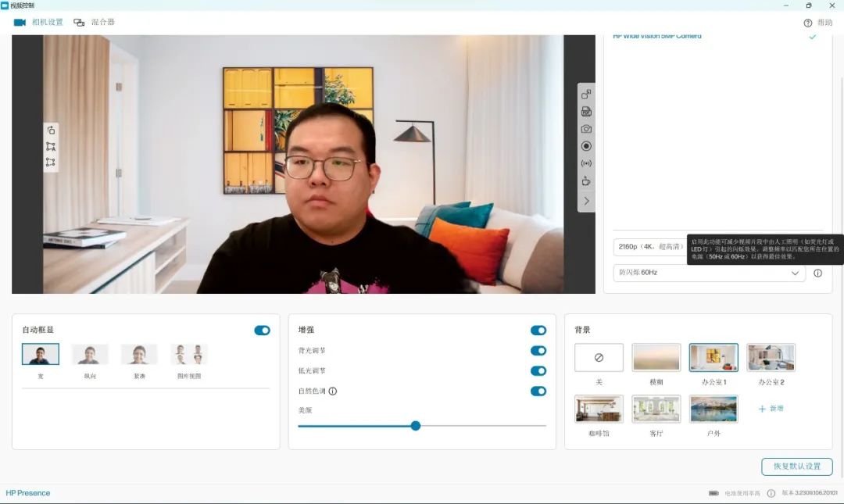Click the 恢复默认设置 button
This screenshot has height=504, width=844.
[x=796, y=466]
